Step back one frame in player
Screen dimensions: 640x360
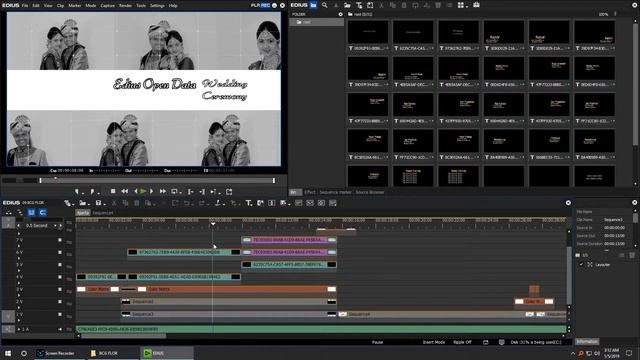pyautogui.click(x=136, y=191)
